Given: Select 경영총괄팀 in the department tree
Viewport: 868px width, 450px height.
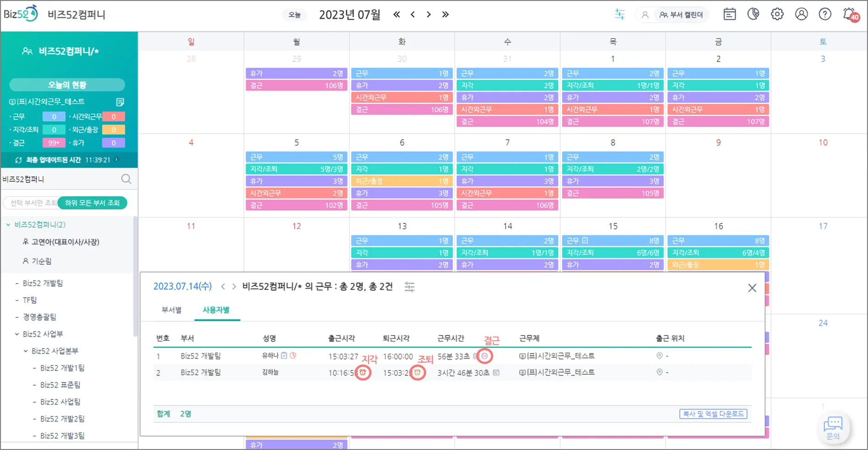Looking at the screenshot, I should (x=39, y=317).
